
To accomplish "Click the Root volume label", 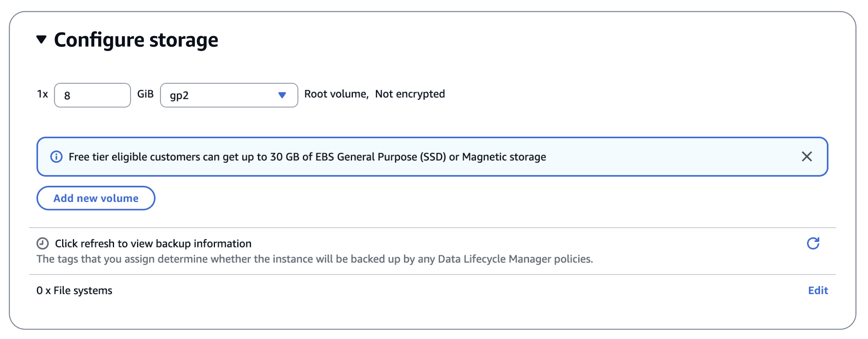I will pos(336,94).
